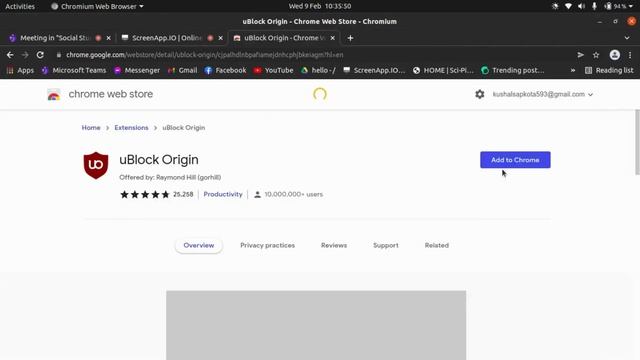Screen dimensions: 640x360
Task: Open the web store settings gear
Action: (x=480, y=94)
